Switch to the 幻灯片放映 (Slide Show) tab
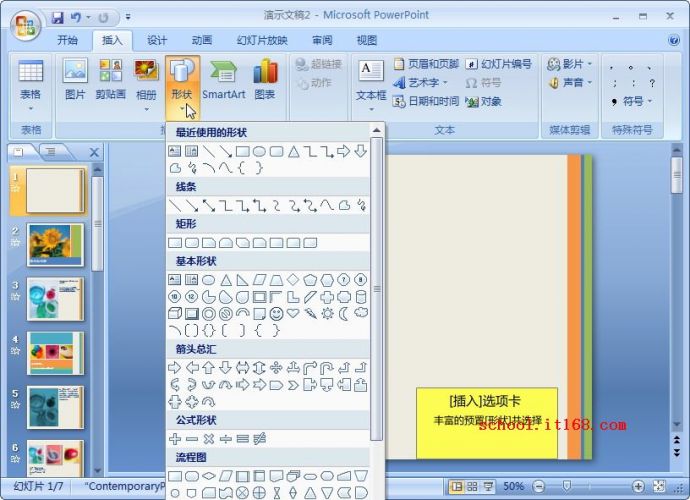 262,40
